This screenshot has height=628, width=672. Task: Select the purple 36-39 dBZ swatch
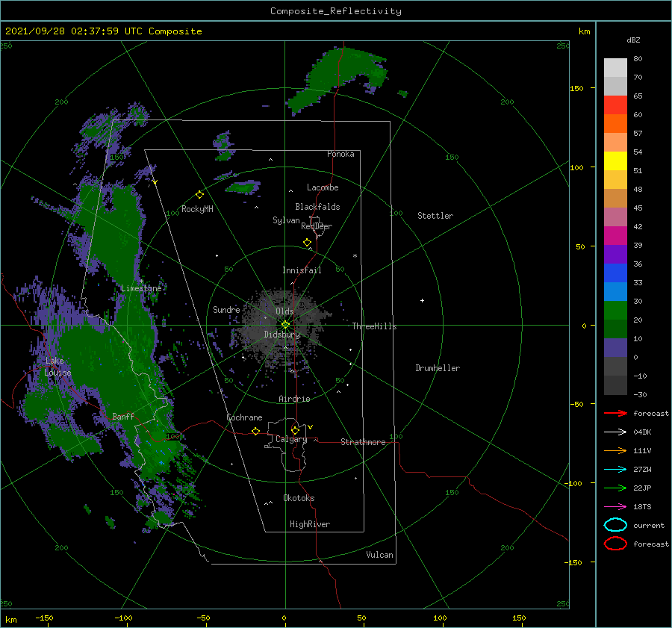pyautogui.click(x=615, y=254)
